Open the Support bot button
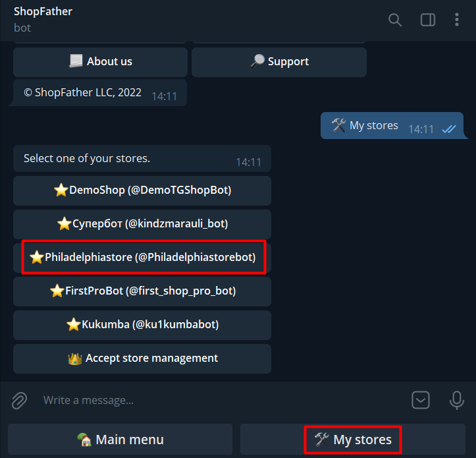 tap(279, 62)
